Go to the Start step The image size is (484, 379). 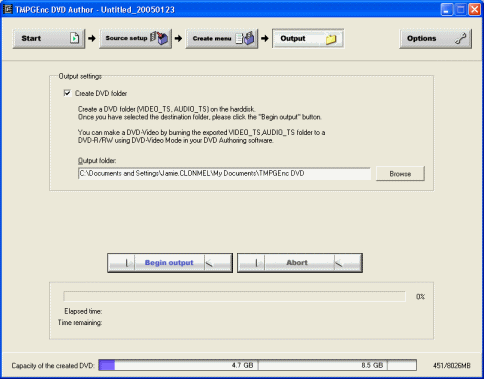point(49,39)
